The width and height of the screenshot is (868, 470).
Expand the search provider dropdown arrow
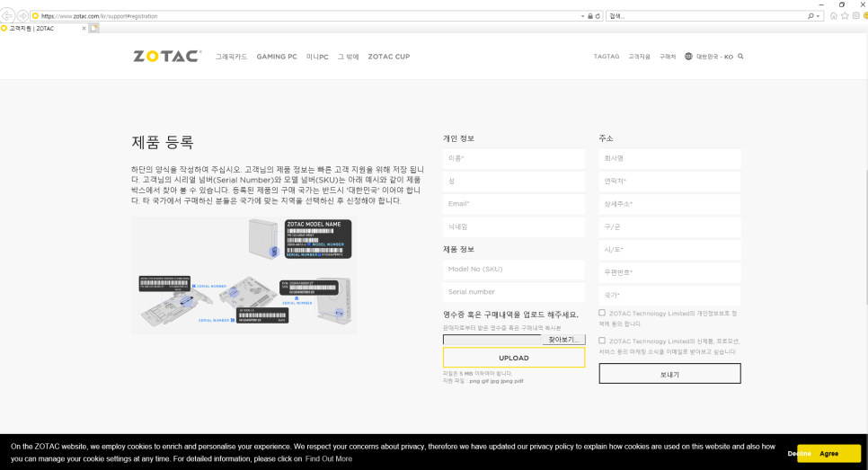point(819,16)
